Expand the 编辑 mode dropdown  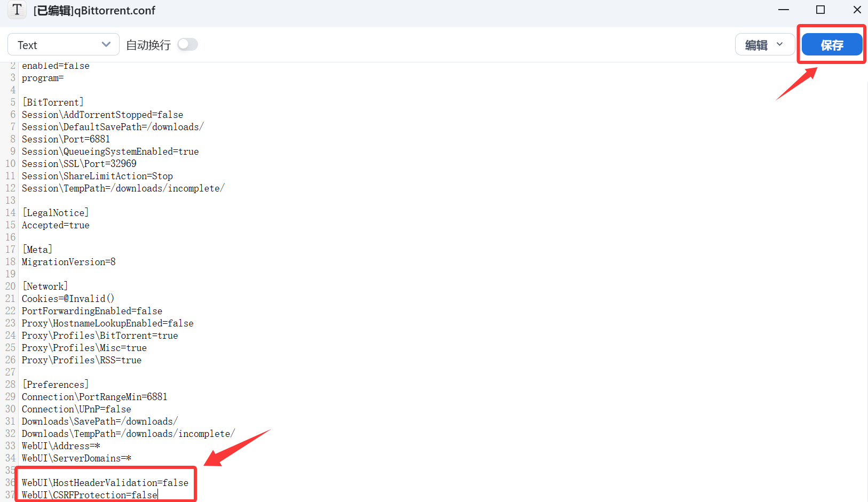pyautogui.click(x=764, y=45)
